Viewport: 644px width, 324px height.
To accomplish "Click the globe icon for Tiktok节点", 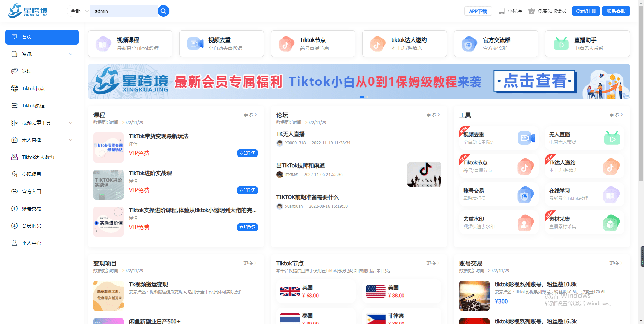I will 14,89.
